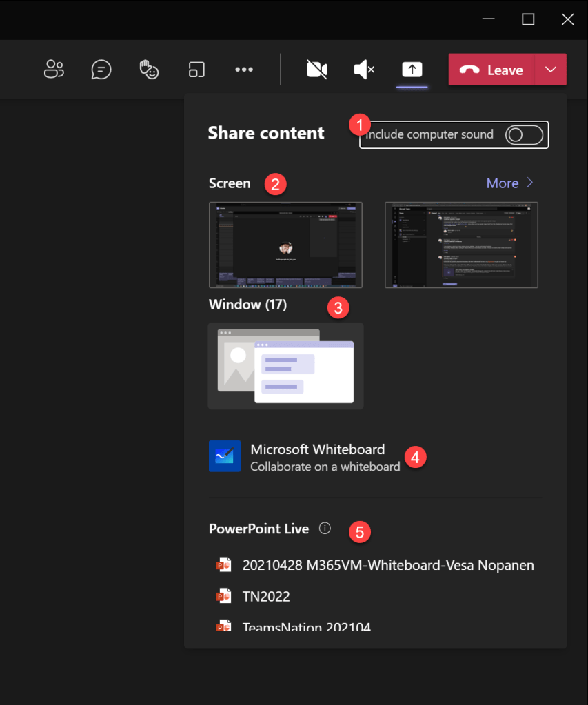This screenshot has width=588, height=705.
Task: Toggle Include computer sound switch
Action: [x=524, y=135]
